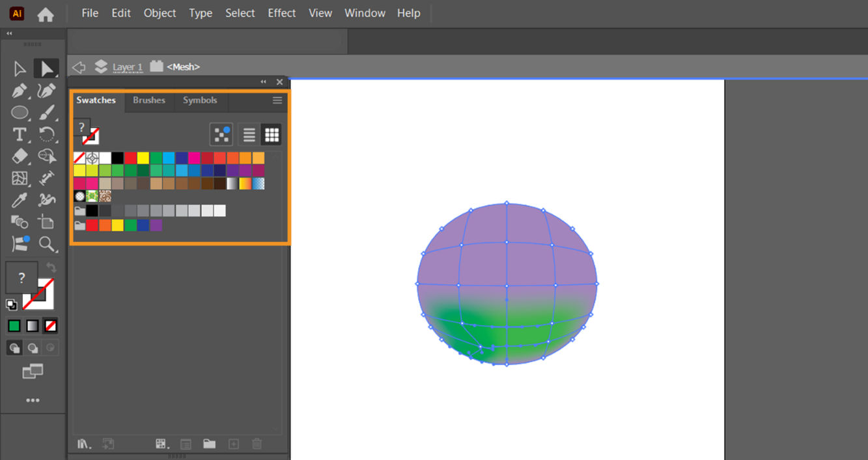Image resolution: width=868 pixels, height=460 pixels.
Task: Select the Pen tool
Action: point(20,91)
